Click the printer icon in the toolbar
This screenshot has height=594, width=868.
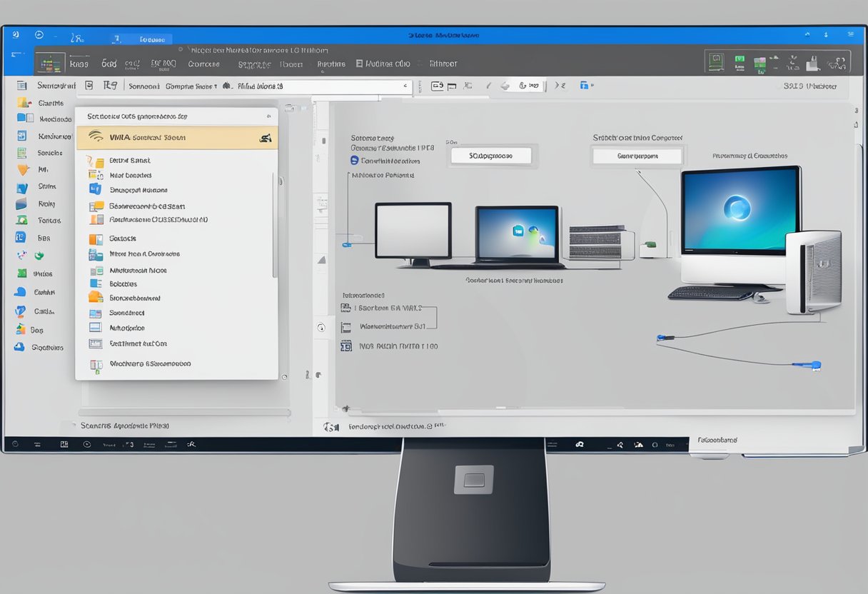[505, 86]
